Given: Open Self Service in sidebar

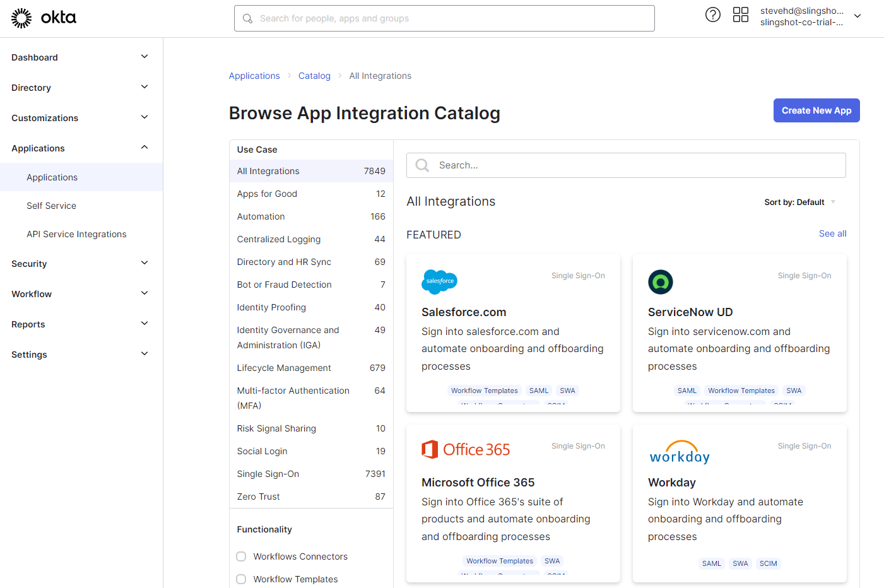Looking at the screenshot, I should coord(81,206).
